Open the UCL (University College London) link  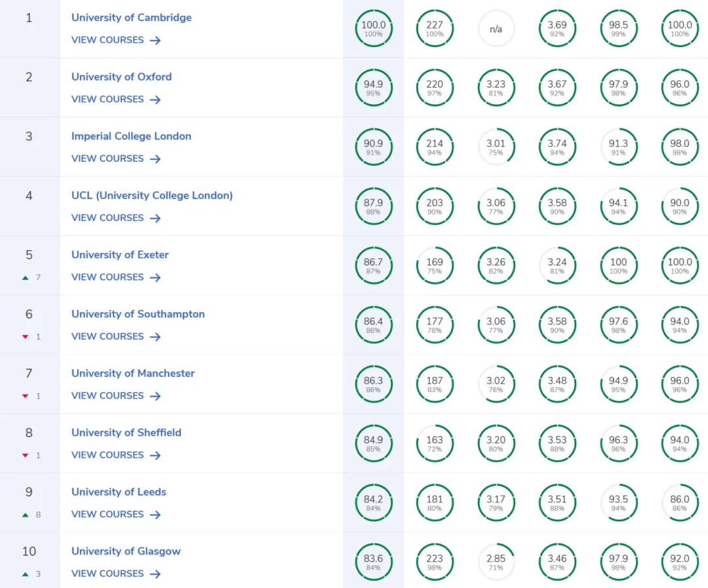(x=152, y=195)
